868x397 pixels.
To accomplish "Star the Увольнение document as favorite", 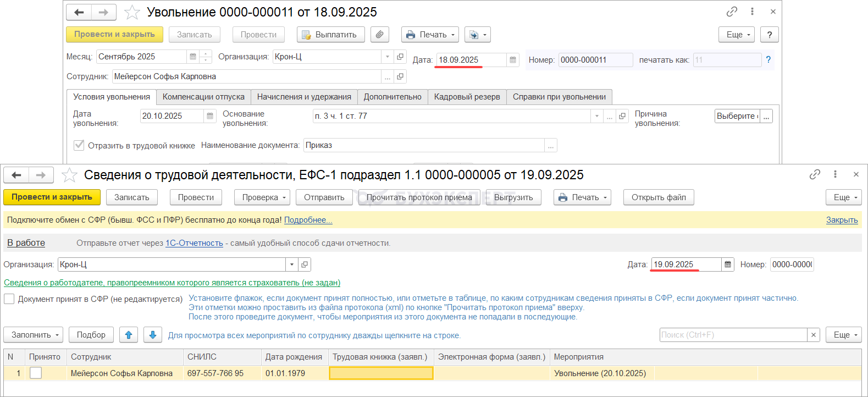I will point(132,12).
